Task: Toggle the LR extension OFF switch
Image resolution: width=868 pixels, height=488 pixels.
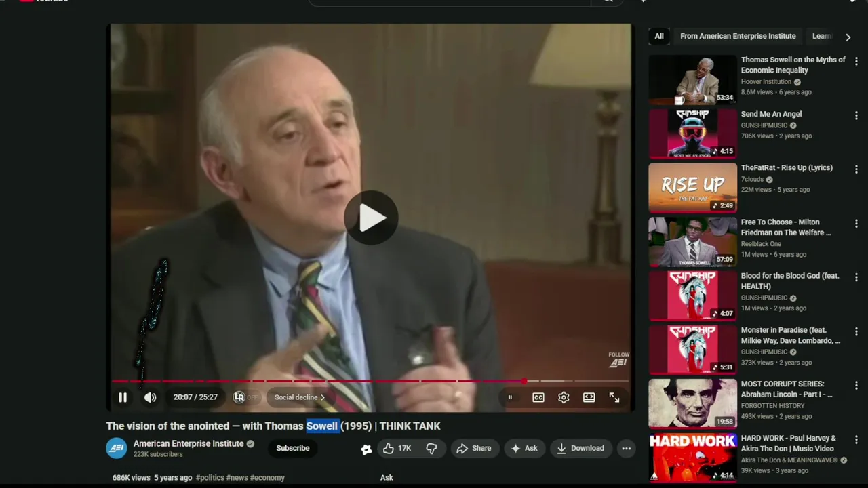Action: [245, 397]
